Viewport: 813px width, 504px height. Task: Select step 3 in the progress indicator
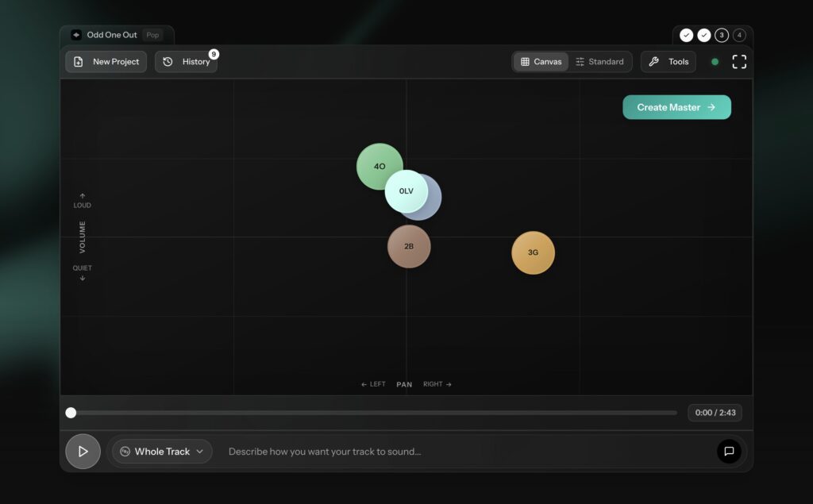(x=721, y=35)
